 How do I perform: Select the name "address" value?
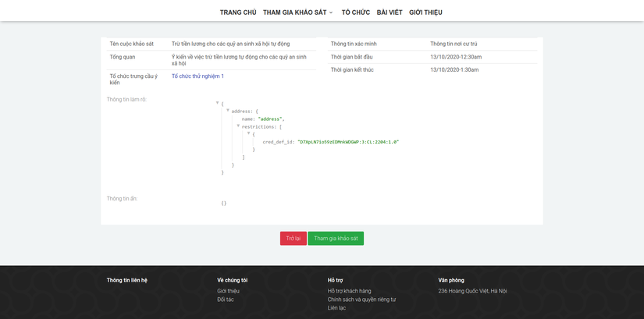(x=271, y=119)
